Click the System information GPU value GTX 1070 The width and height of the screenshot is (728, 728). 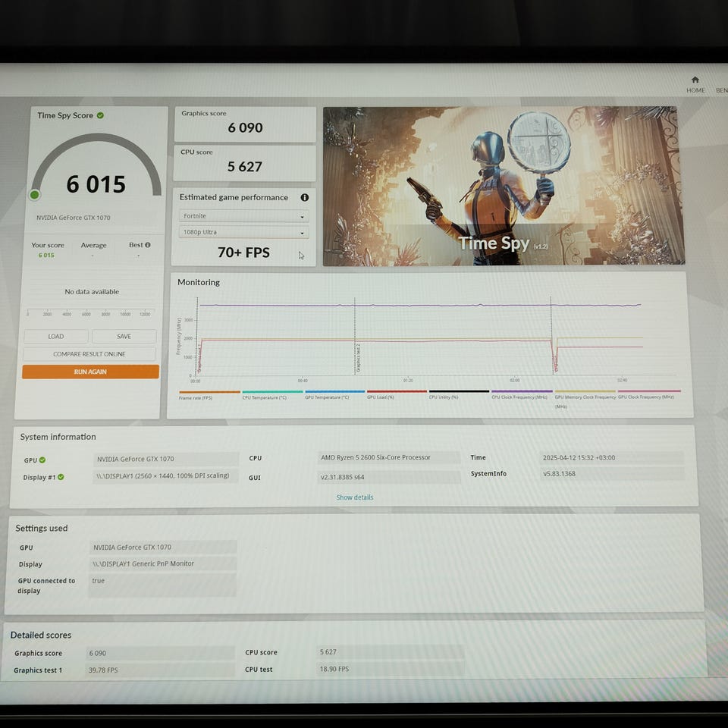[166, 459]
